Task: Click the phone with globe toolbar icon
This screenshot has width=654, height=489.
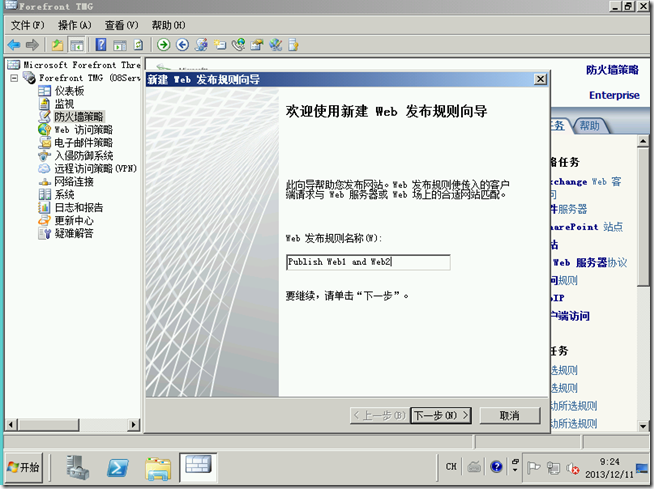Action: [239, 45]
